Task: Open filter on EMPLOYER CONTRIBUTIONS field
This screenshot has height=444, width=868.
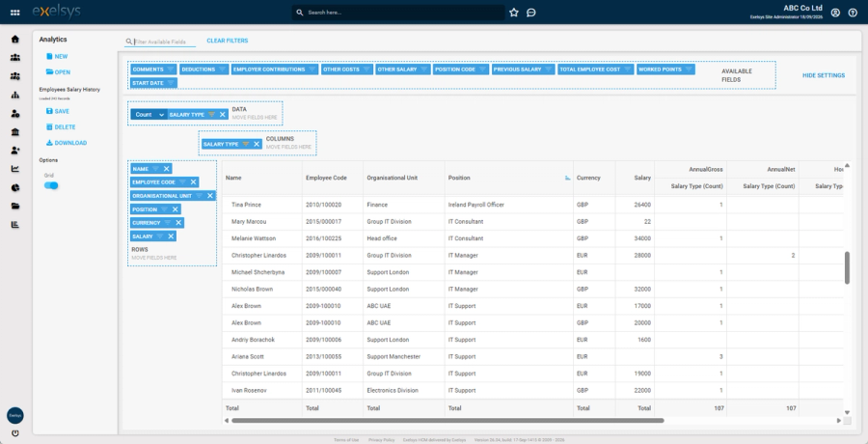Action: [x=312, y=69]
